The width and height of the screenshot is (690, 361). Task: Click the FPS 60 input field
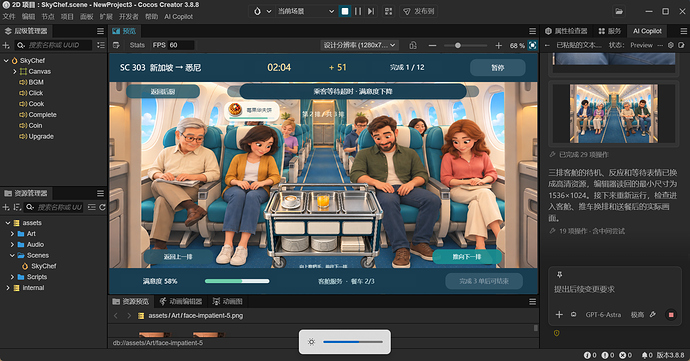point(181,45)
